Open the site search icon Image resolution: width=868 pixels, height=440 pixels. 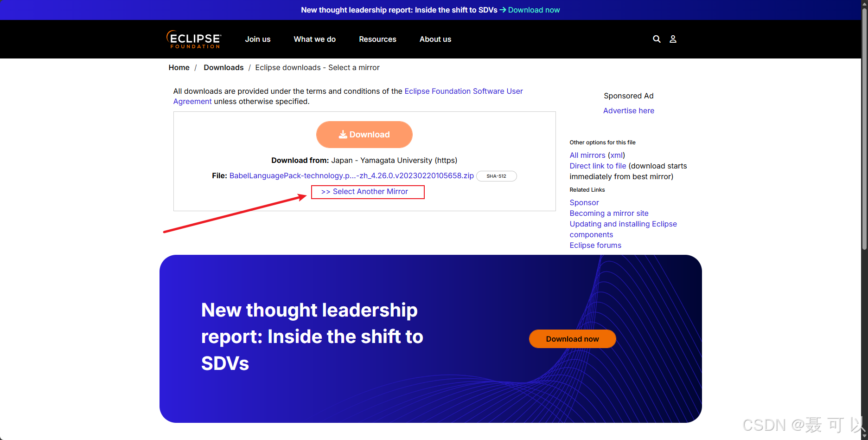657,39
